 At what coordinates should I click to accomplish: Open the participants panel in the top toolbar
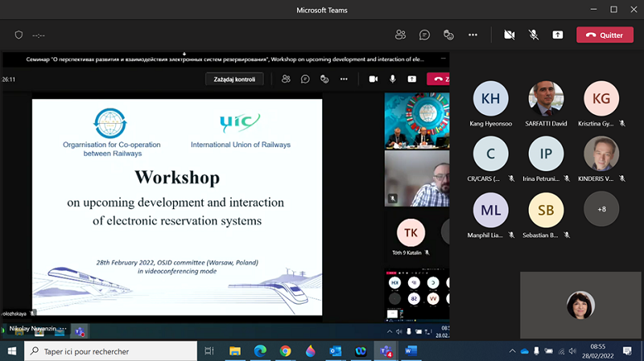click(400, 35)
